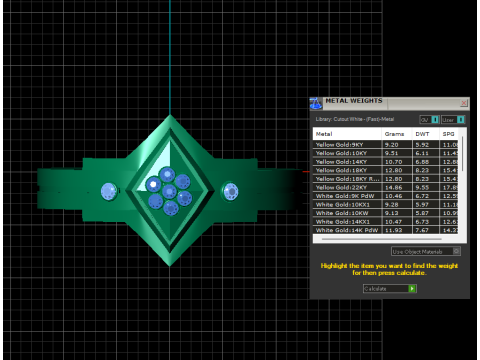Screen dimensions: 480x360
Task: Use the vertical scrollbar of metals table
Action: pyautogui.click(x=463, y=154)
